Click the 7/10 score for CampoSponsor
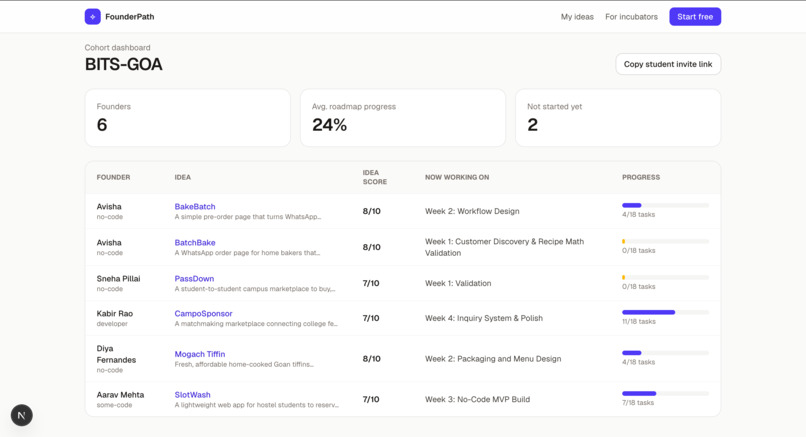806x437 pixels. [x=371, y=318]
